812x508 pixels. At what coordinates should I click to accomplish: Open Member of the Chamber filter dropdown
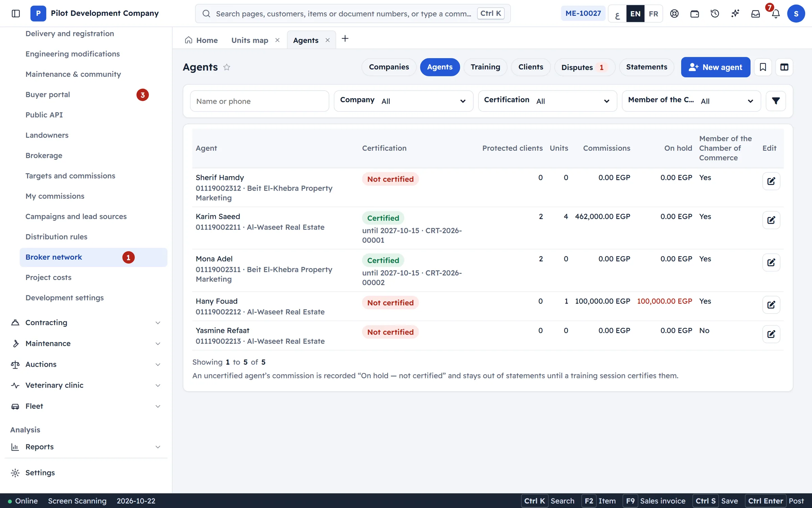point(691,101)
